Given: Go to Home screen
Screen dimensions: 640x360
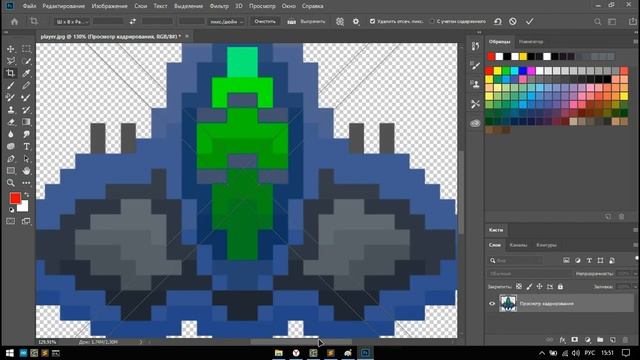Looking at the screenshot, I should 15,22.
